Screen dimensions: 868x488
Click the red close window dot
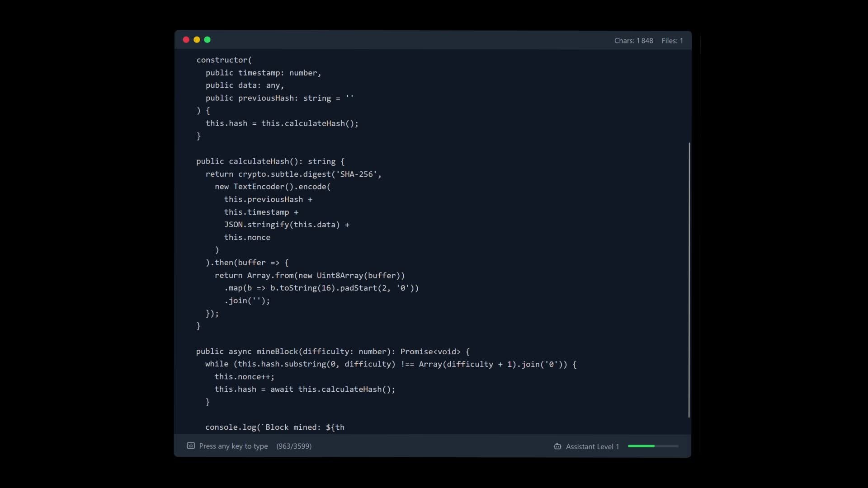pyautogui.click(x=186, y=40)
